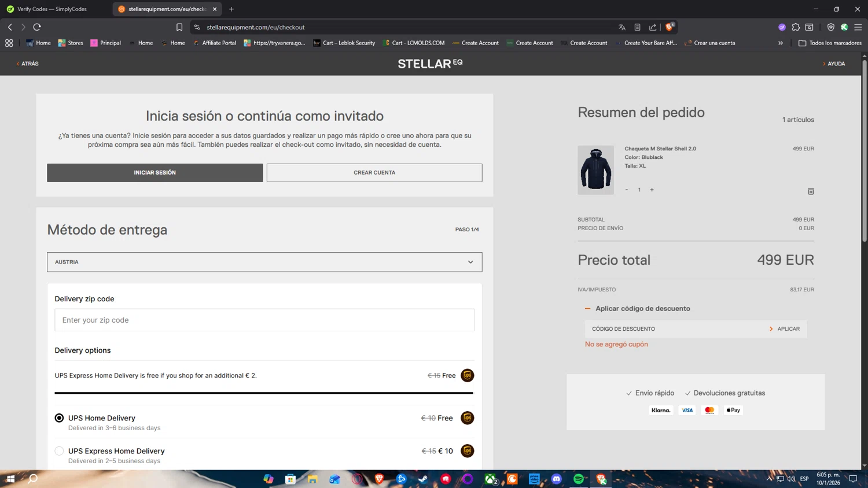Open the Affiliate Portal bookmark
868x488 pixels.
pyautogui.click(x=215, y=43)
